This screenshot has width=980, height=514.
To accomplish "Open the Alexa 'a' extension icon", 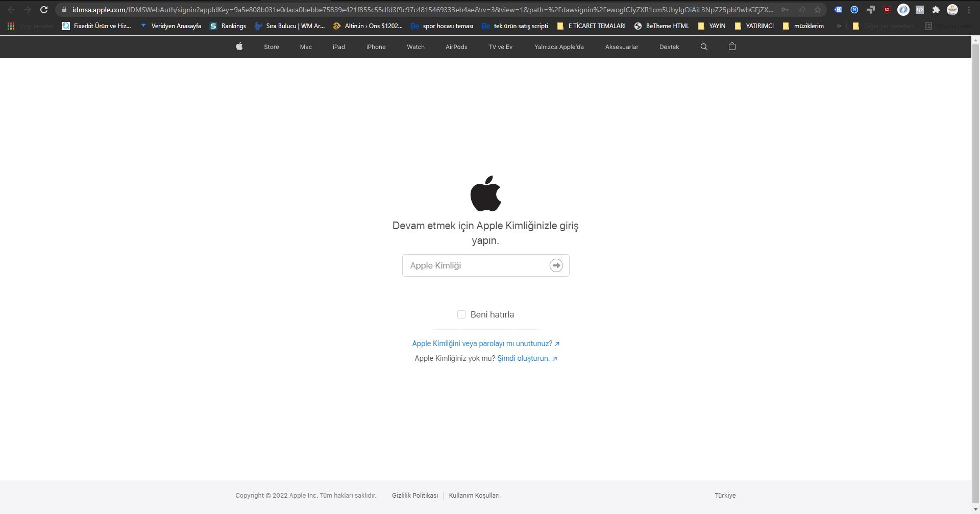I will click(x=854, y=10).
